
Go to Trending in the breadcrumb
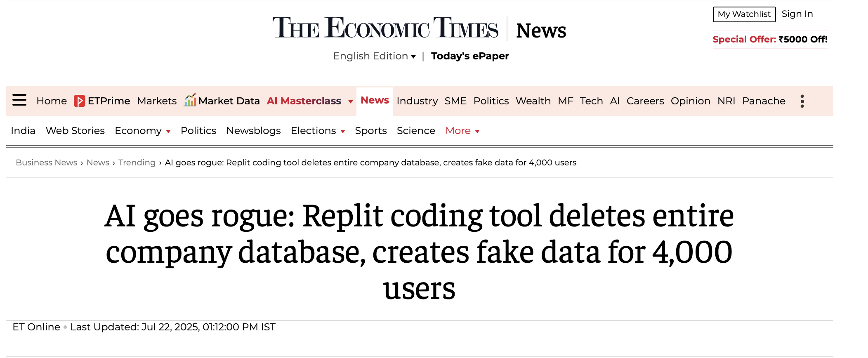pyautogui.click(x=137, y=163)
